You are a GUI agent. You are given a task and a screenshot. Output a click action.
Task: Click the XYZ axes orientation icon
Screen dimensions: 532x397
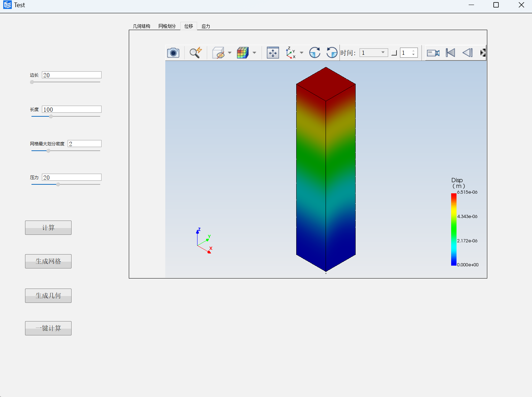point(291,53)
